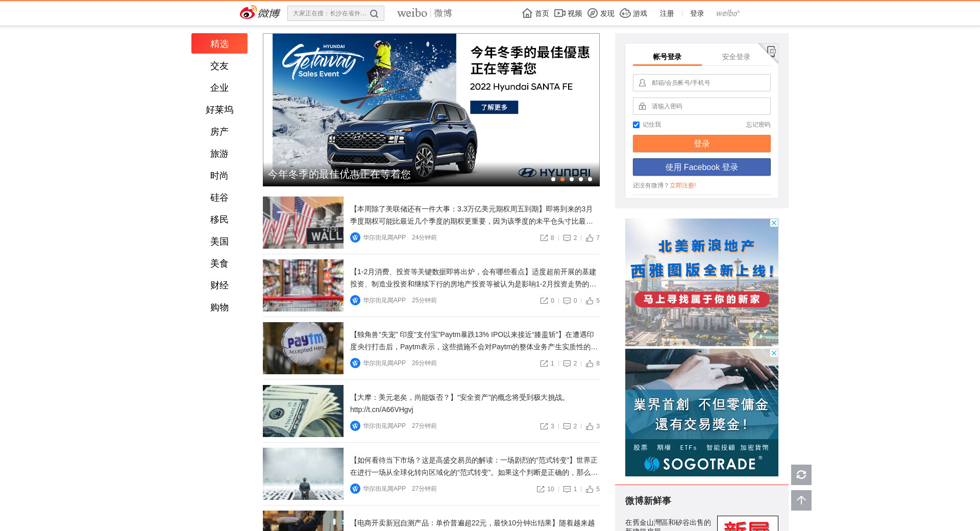Open the dollar bills post thumbnail
Image resolution: width=980 pixels, height=531 pixels.
[x=303, y=411]
